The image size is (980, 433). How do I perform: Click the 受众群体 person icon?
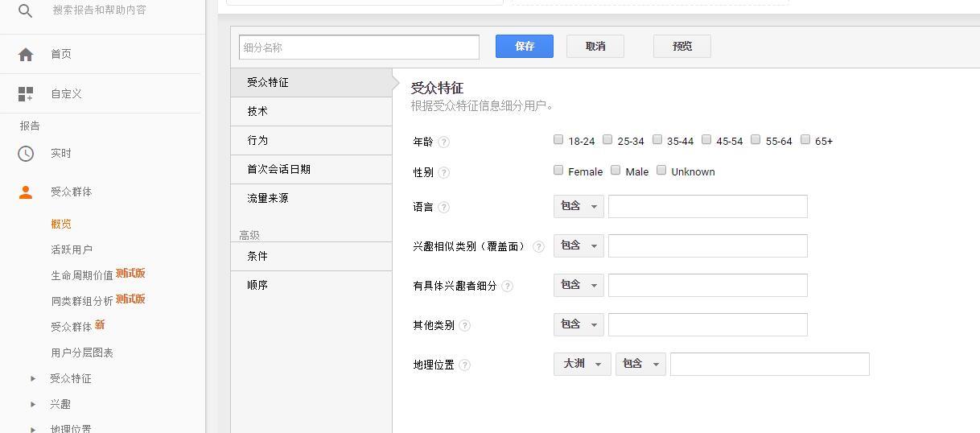tap(26, 192)
